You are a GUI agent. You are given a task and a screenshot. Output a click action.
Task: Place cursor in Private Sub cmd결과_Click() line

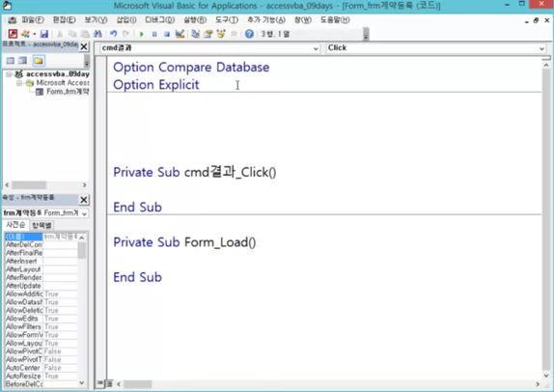click(x=195, y=172)
